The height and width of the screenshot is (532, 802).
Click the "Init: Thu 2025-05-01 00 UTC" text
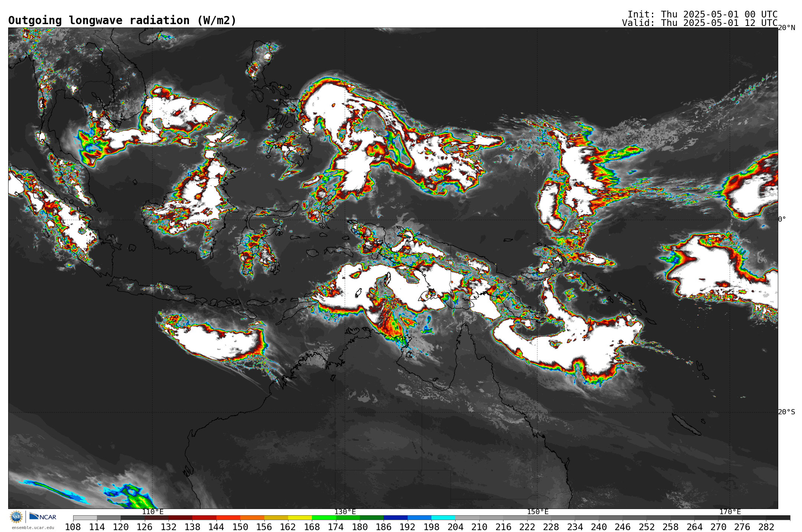[x=702, y=14]
